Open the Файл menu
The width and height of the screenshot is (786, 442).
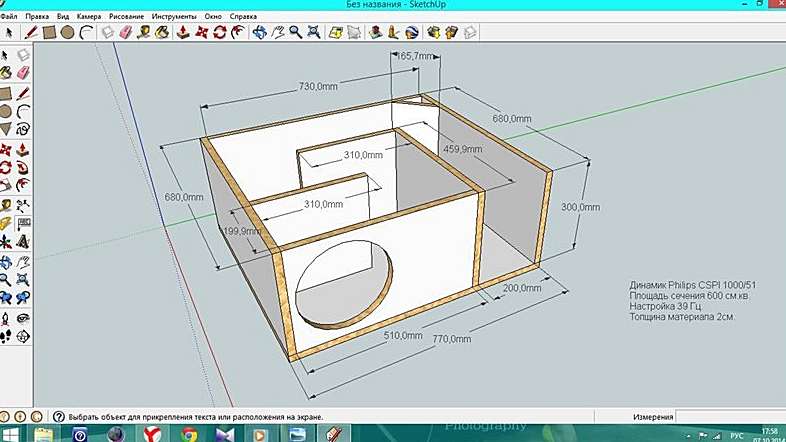(9, 16)
